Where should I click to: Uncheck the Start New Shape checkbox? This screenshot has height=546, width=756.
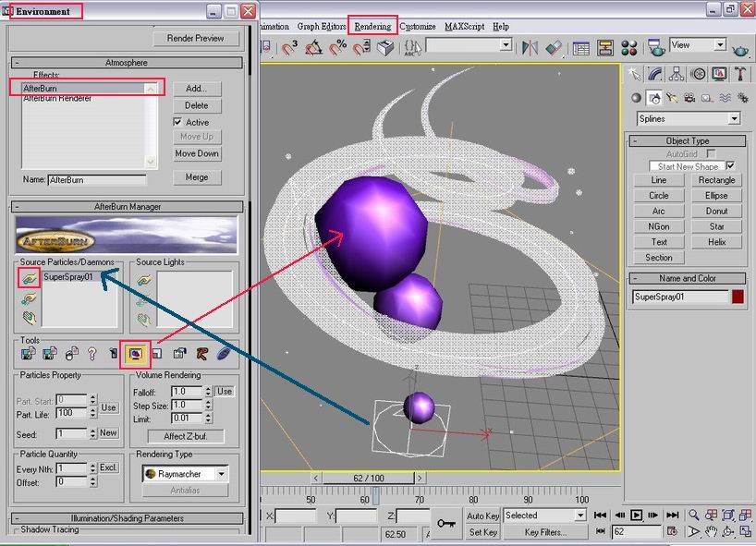[730, 166]
